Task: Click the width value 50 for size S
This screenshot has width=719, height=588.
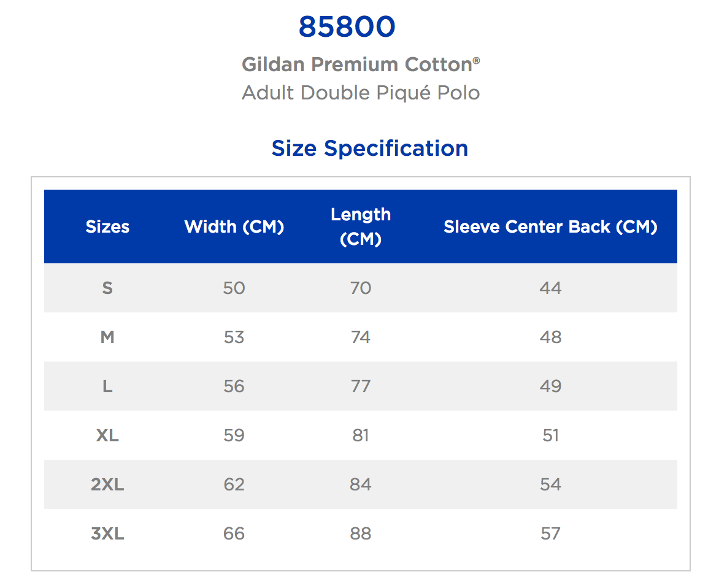Action: coord(234,288)
